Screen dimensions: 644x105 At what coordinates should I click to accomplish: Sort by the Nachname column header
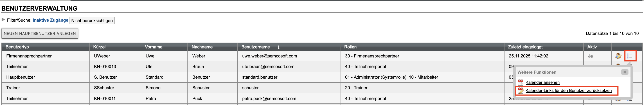coord(202,47)
